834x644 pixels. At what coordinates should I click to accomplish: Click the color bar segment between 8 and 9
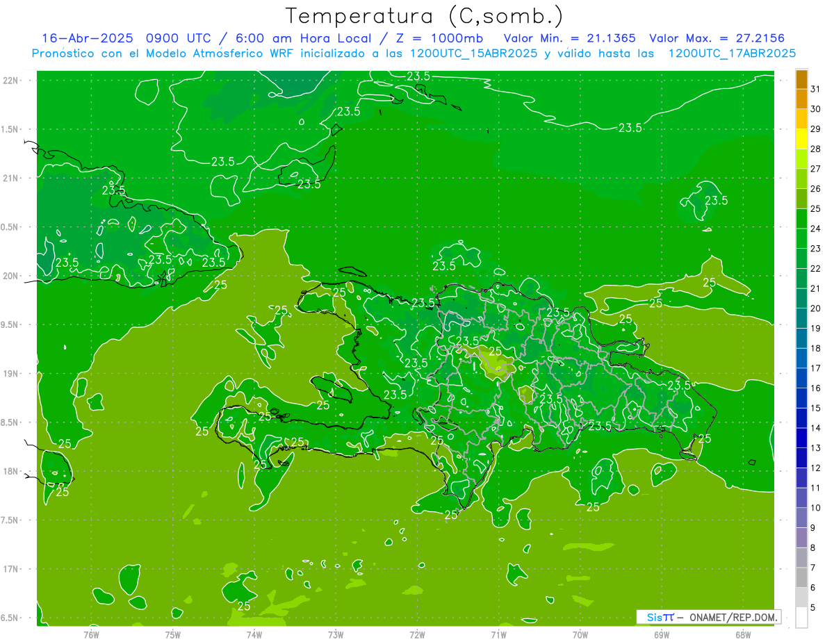click(x=801, y=538)
